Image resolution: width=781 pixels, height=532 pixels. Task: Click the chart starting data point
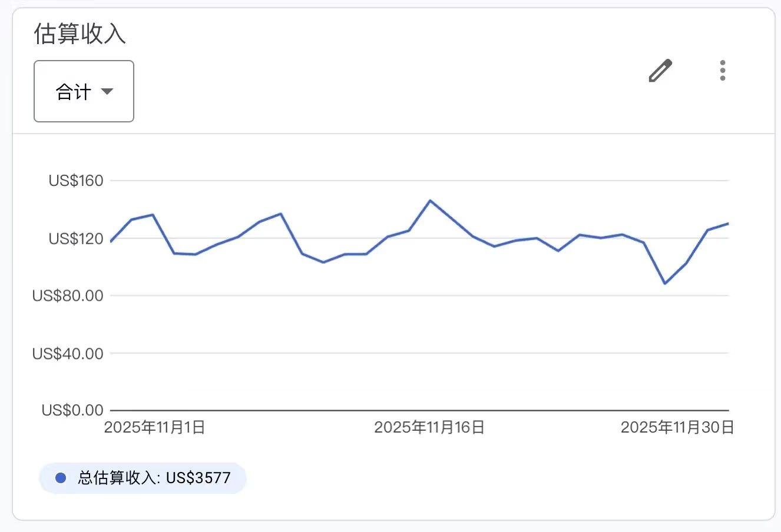[x=111, y=241]
